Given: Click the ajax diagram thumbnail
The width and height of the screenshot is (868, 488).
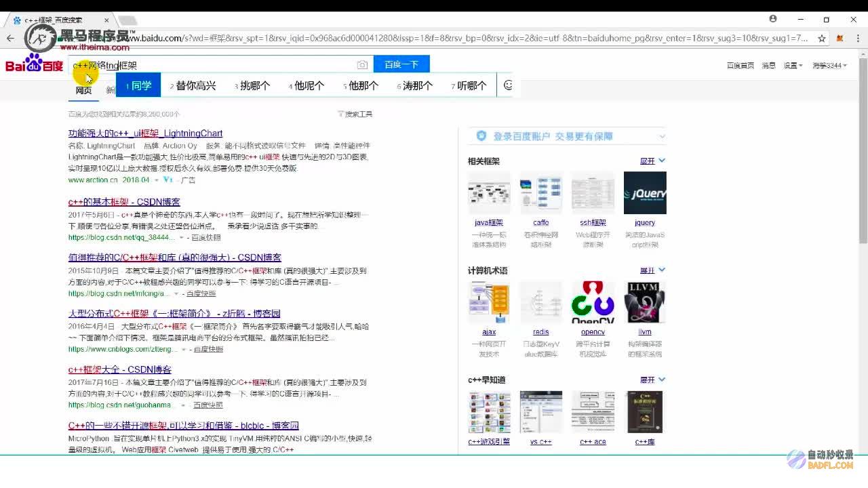Looking at the screenshot, I should pyautogui.click(x=489, y=302).
